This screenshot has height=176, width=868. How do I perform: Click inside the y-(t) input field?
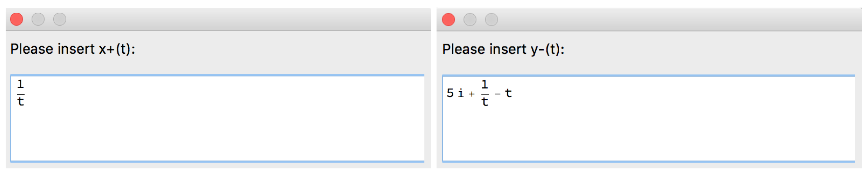click(649, 128)
